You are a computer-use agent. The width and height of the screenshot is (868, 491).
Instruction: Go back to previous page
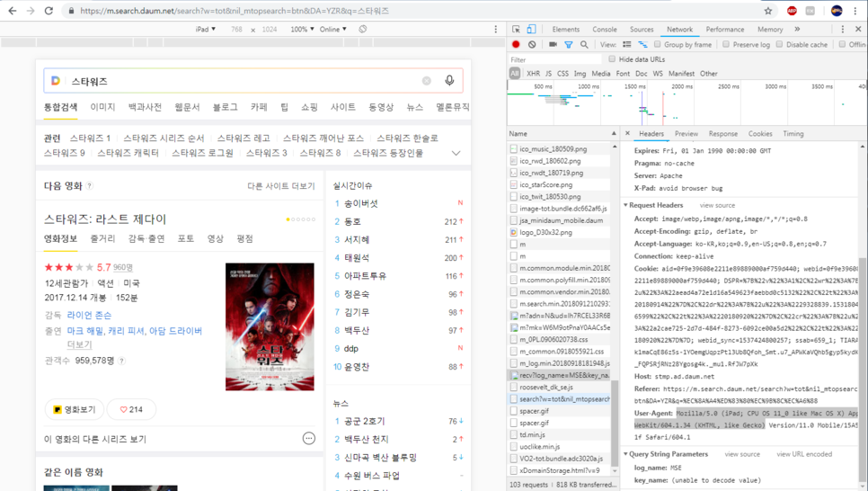[x=13, y=11]
